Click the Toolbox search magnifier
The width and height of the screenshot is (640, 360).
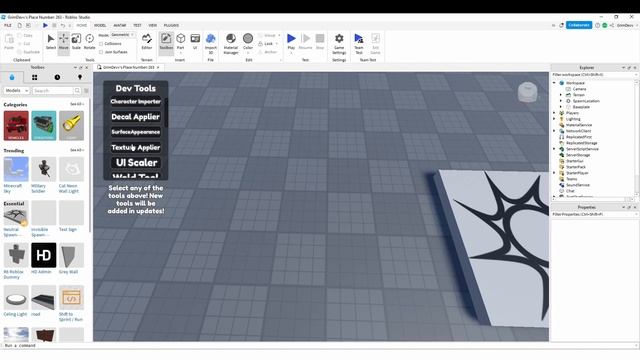[77, 91]
